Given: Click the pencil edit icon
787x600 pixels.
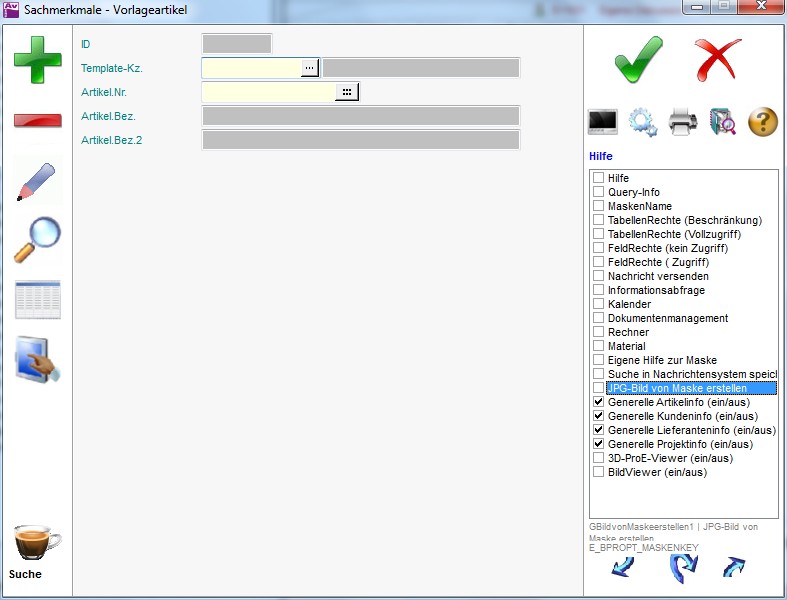Looking at the screenshot, I should [x=37, y=181].
